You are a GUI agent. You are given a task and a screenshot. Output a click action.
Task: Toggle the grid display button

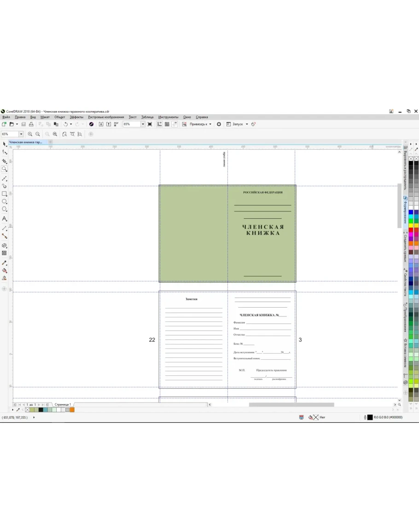(x=167, y=124)
